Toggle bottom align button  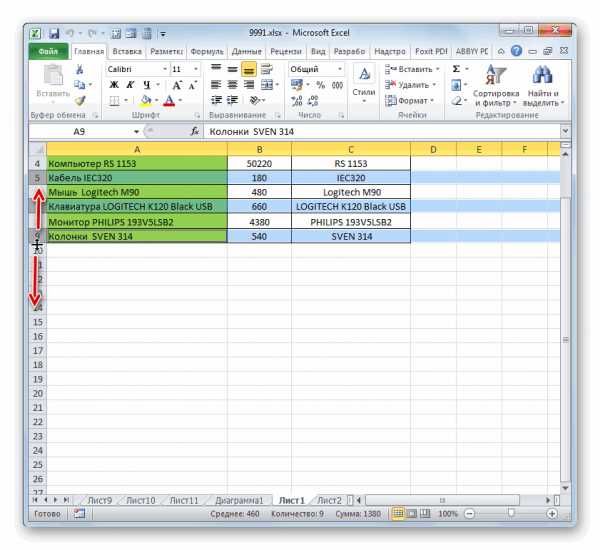[x=249, y=69]
